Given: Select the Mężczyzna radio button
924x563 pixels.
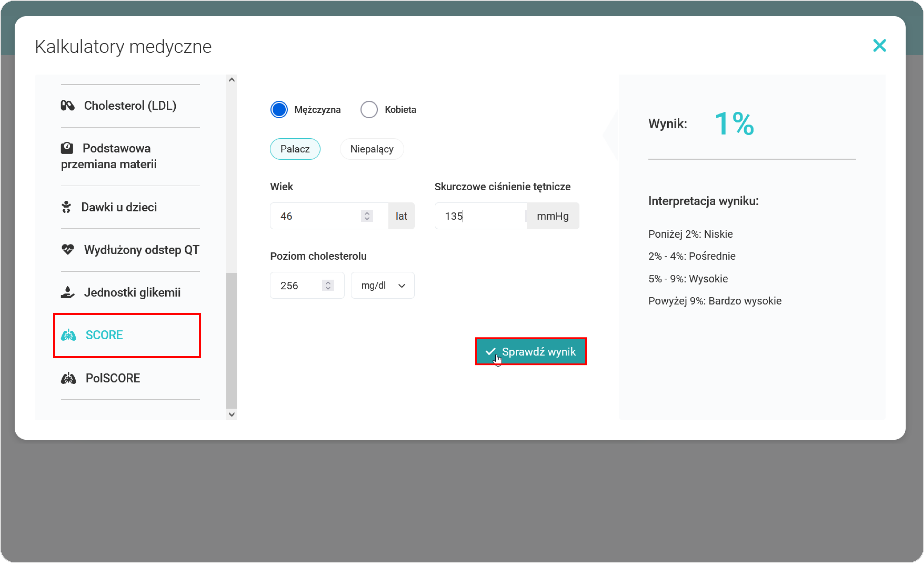Looking at the screenshot, I should [279, 110].
